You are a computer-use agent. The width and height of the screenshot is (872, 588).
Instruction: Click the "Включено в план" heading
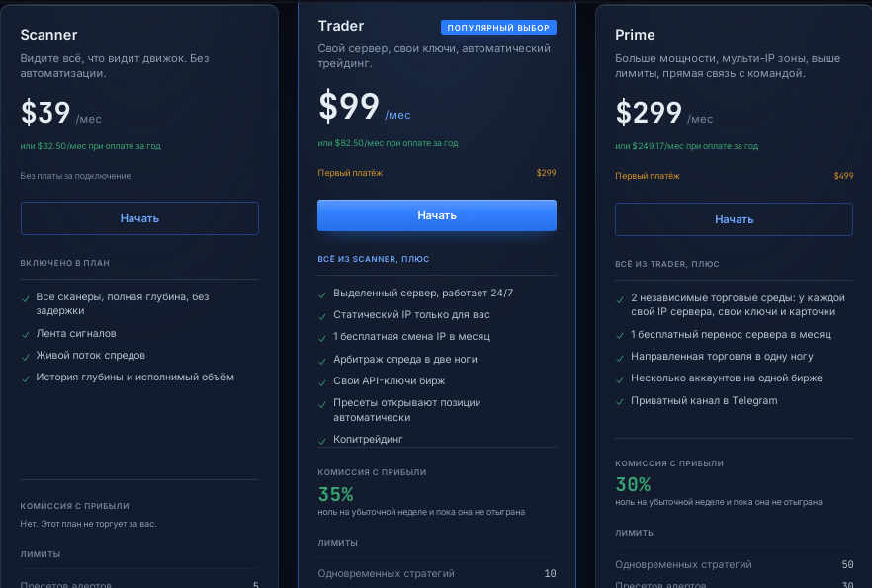65,263
